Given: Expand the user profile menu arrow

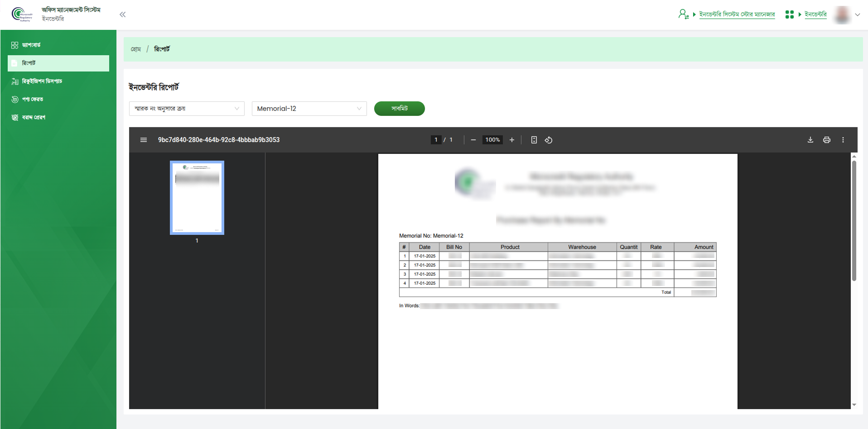Looking at the screenshot, I should point(857,14).
